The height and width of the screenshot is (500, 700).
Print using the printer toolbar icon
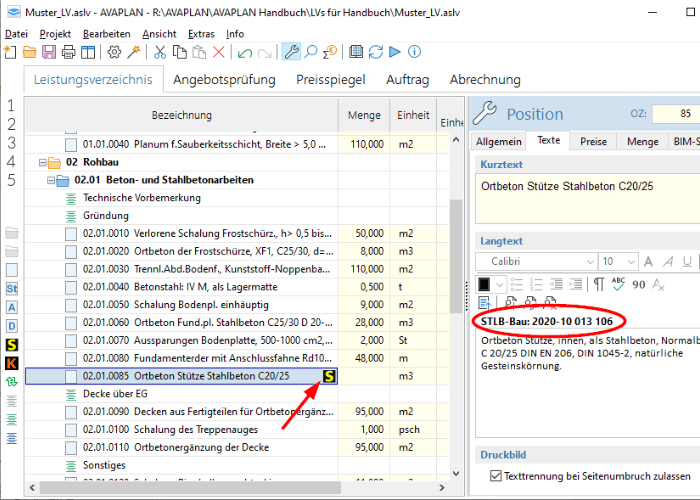(x=68, y=52)
